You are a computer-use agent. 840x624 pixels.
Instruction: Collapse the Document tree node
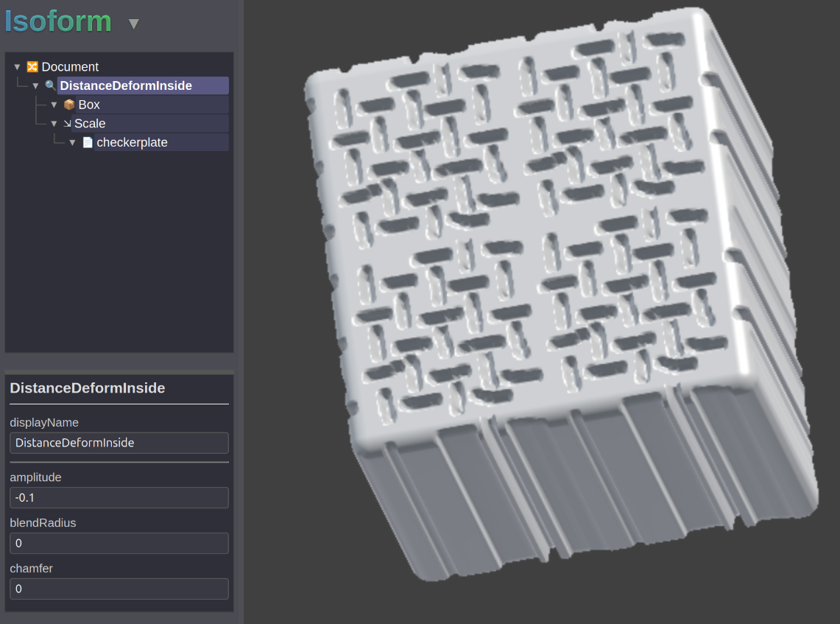pos(17,67)
